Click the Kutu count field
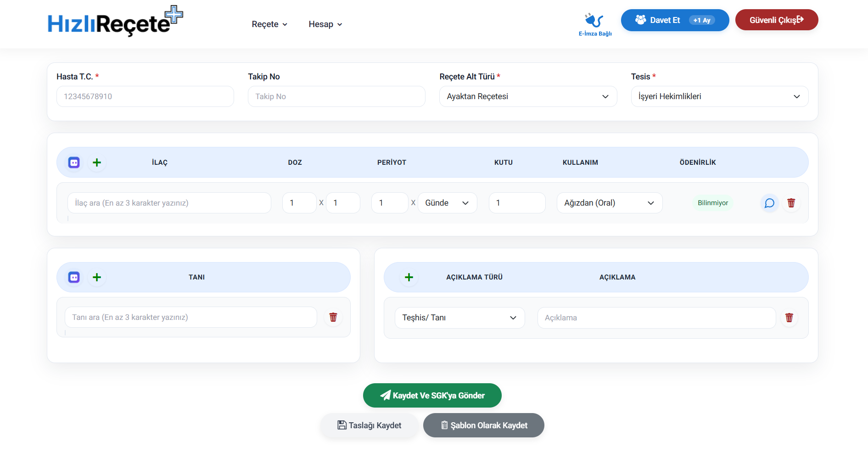The image size is (868, 453). pyautogui.click(x=517, y=203)
